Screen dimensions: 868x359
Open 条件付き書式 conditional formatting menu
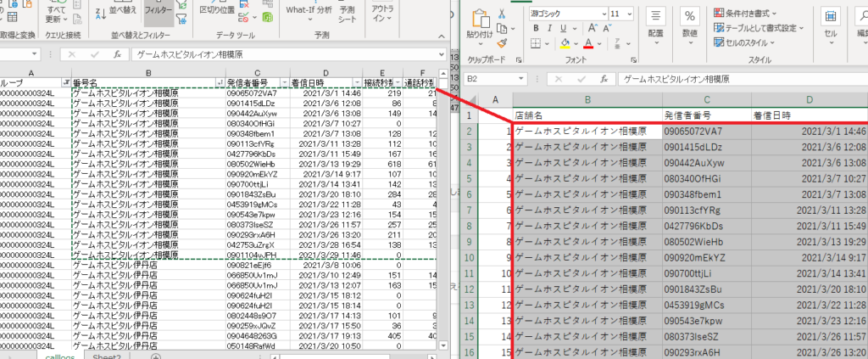pyautogui.click(x=745, y=14)
